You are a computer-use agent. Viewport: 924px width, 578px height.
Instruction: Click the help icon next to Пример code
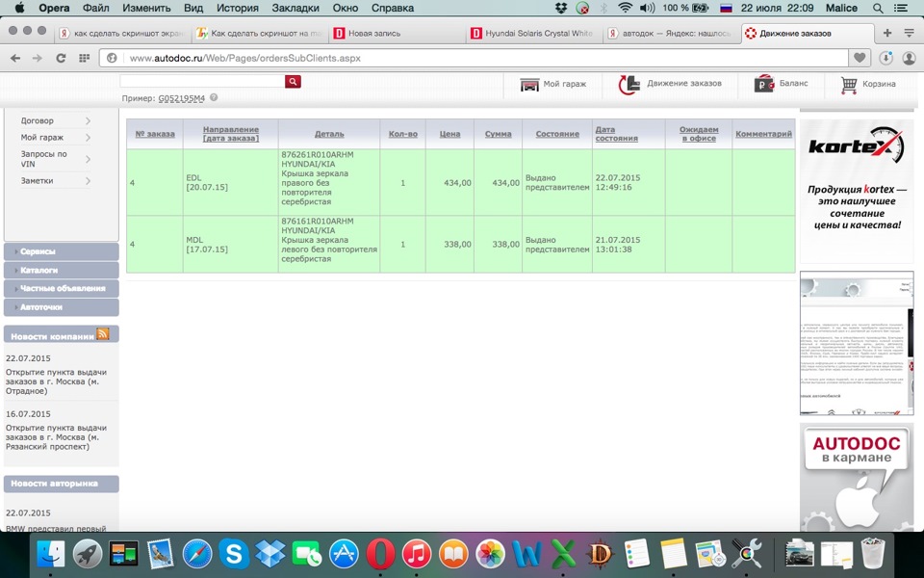point(214,98)
